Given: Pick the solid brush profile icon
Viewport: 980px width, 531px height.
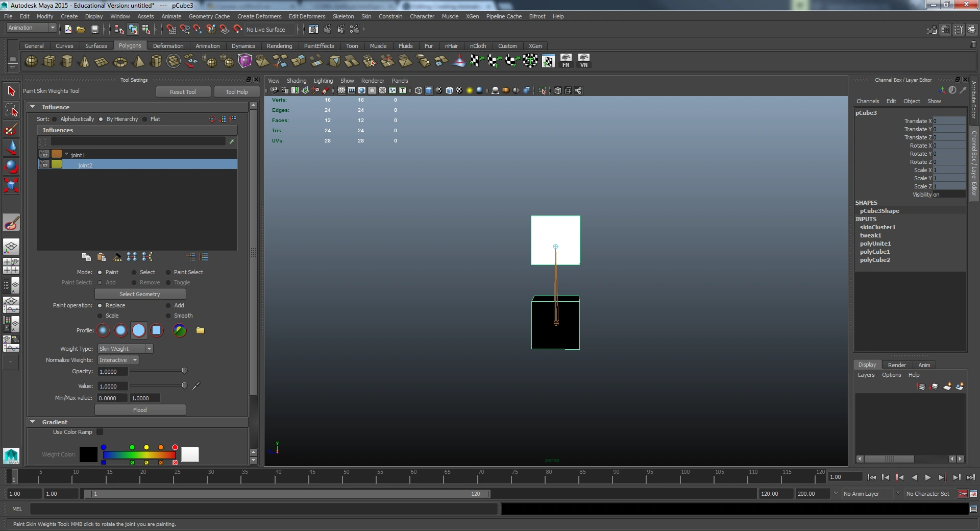Looking at the screenshot, I should tap(139, 330).
